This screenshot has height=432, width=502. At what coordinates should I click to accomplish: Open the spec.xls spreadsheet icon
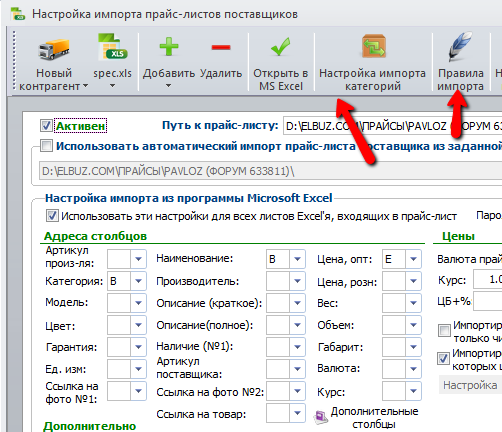112,47
